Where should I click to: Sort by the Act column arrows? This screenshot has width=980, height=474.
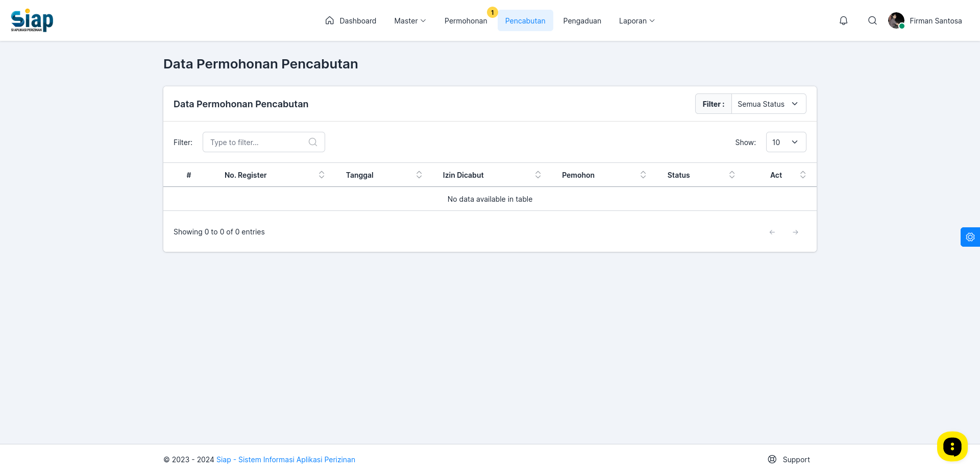pyautogui.click(x=803, y=175)
